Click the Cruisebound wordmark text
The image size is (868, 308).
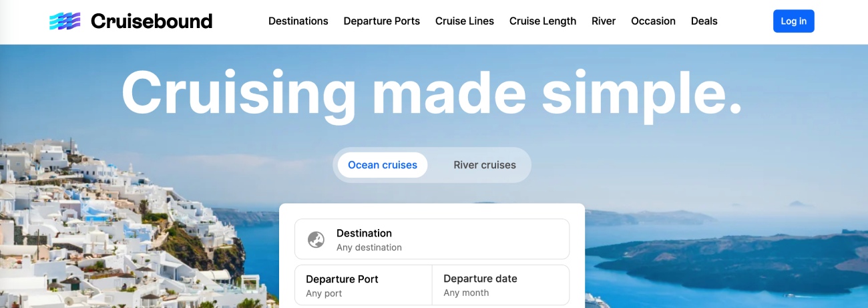click(x=152, y=21)
